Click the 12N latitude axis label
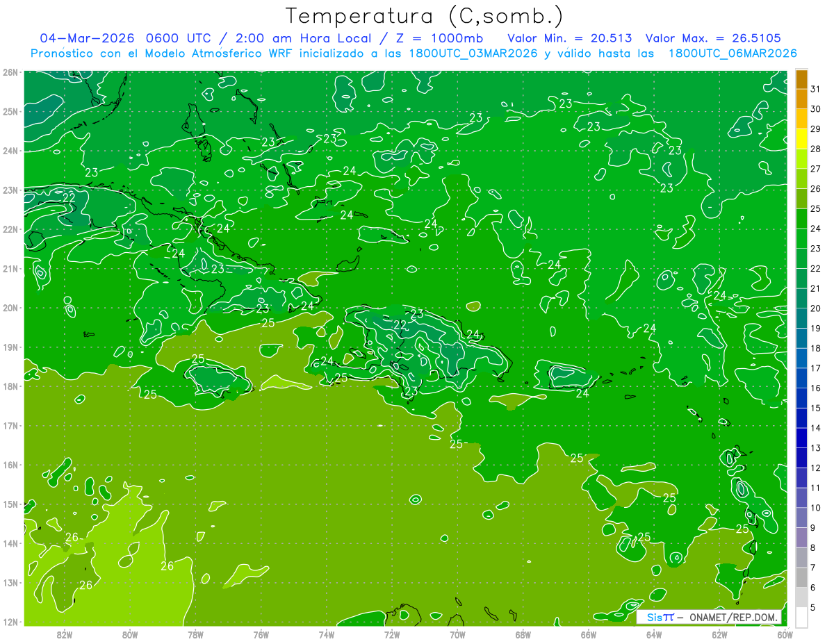 click(10, 621)
